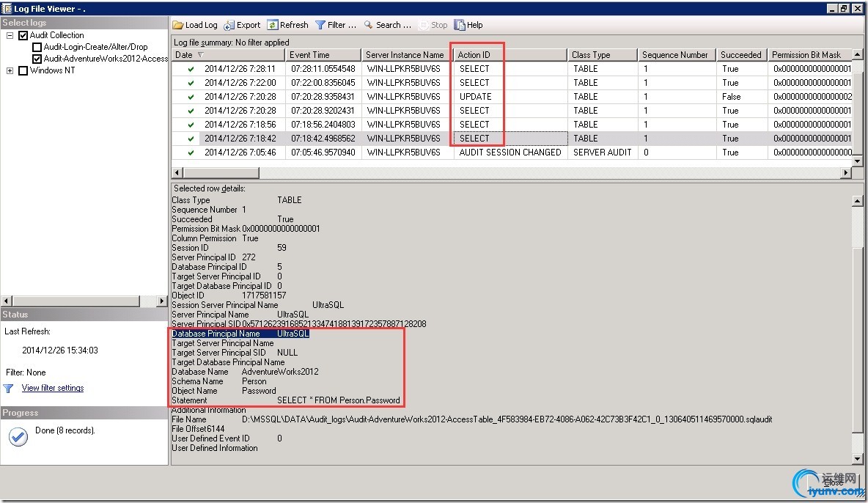
Task: Click the 2014/12/26 7:18:56 date cell
Action: [240, 125]
